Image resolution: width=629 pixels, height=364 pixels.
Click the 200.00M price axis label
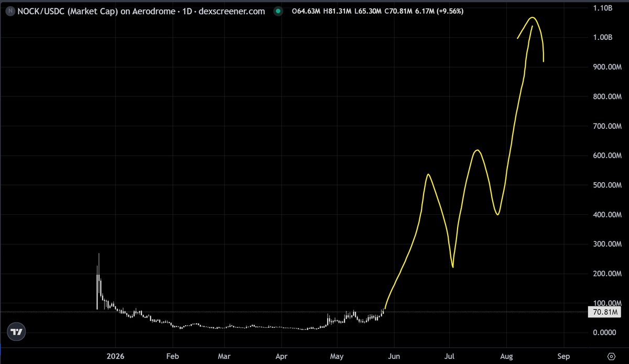[607, 274]
